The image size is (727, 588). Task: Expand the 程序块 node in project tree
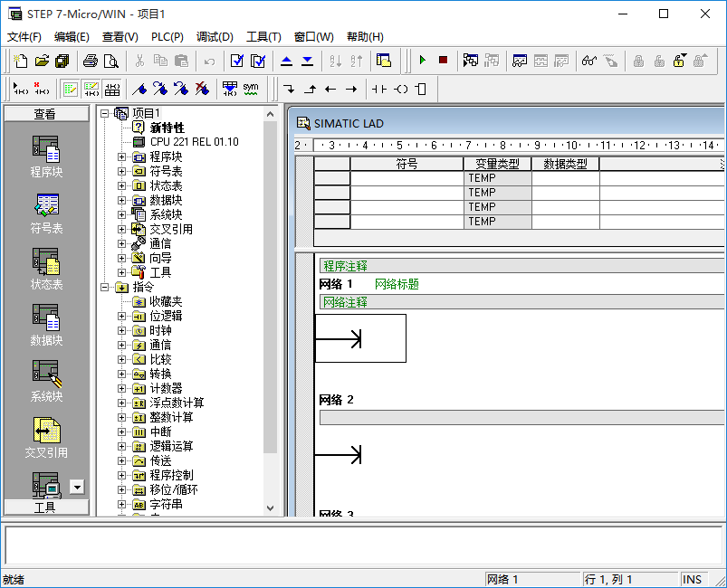point(121,157)
